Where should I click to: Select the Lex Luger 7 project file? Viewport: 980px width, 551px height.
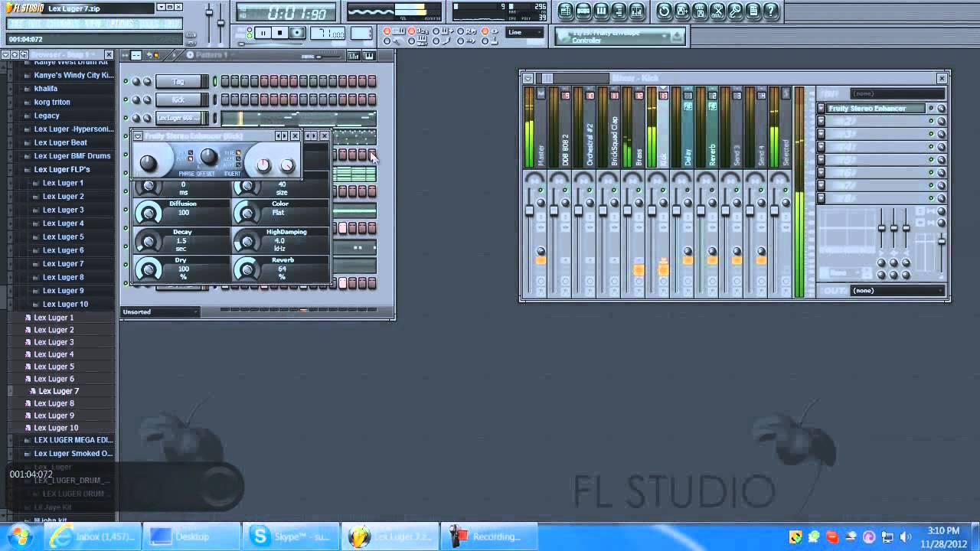pos(58,391)
